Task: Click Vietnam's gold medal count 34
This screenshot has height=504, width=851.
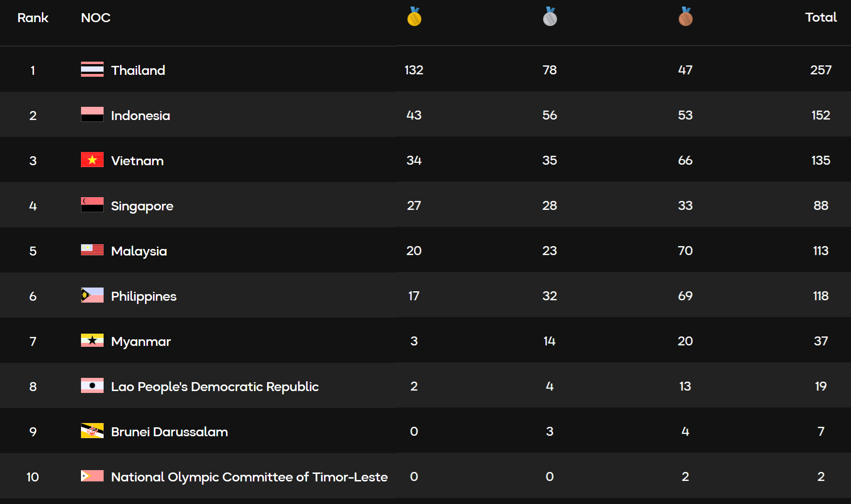Action: 414,160
